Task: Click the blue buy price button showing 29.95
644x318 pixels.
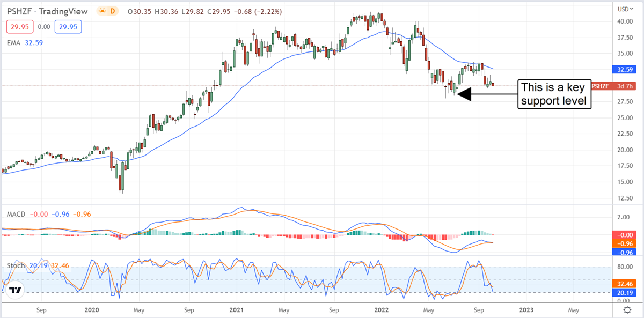Action: coord(68,26)
